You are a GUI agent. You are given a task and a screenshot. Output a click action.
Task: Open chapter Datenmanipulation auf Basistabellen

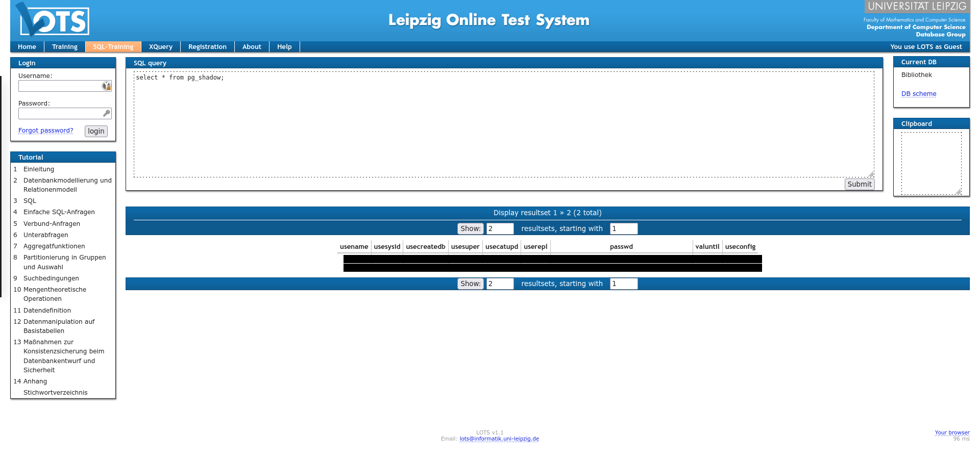pos(59,326)
